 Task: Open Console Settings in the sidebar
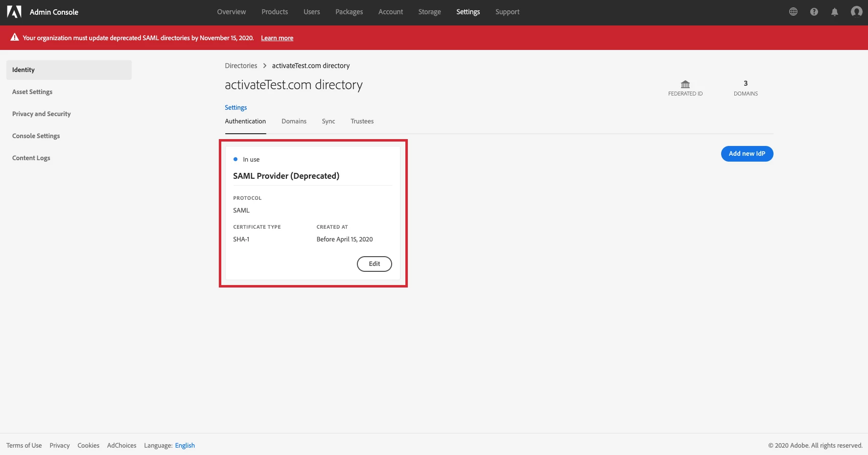coord(36,136)
